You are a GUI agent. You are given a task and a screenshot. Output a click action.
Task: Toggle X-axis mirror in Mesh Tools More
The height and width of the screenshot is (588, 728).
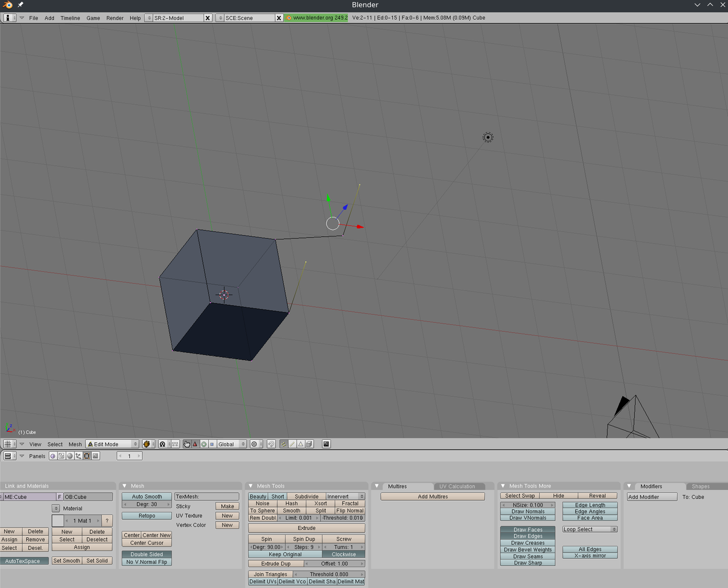590,556
